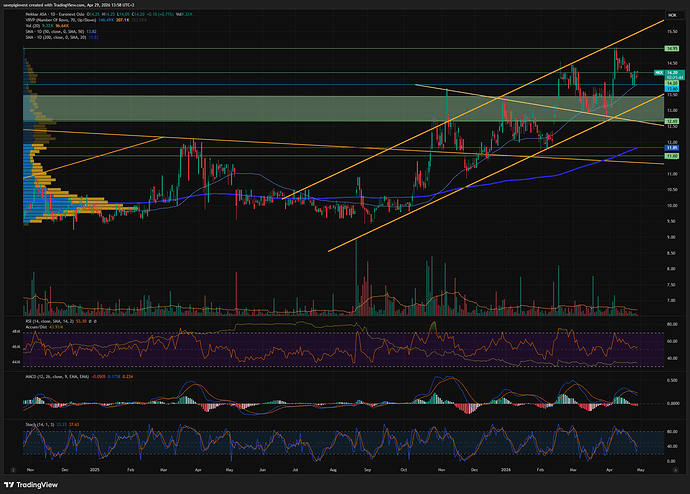
Task: Click the 11.85 blue price label
Action: click(672, 148)
